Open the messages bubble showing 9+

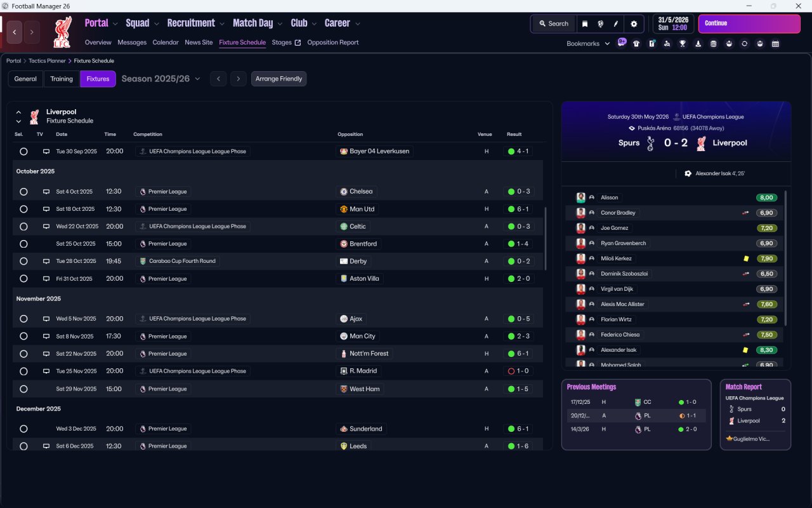[x=622, y=43]
